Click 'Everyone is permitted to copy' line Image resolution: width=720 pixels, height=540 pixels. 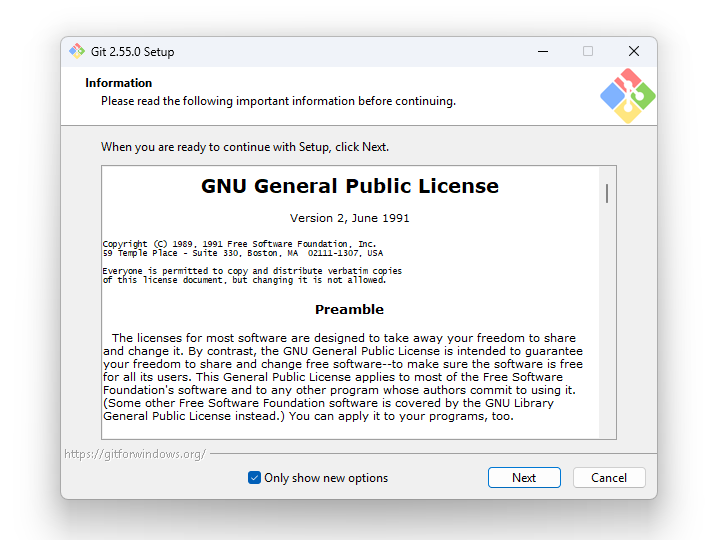coord(252,271)
